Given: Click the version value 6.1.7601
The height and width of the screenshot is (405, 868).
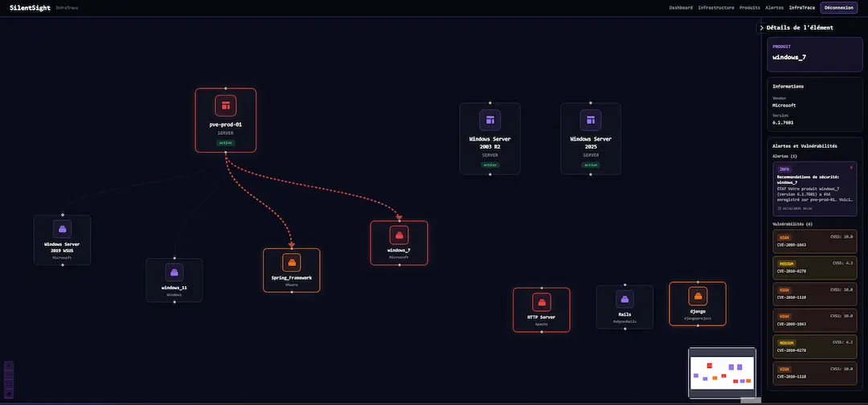Looking at the screenshot, I should click(784, 122).
